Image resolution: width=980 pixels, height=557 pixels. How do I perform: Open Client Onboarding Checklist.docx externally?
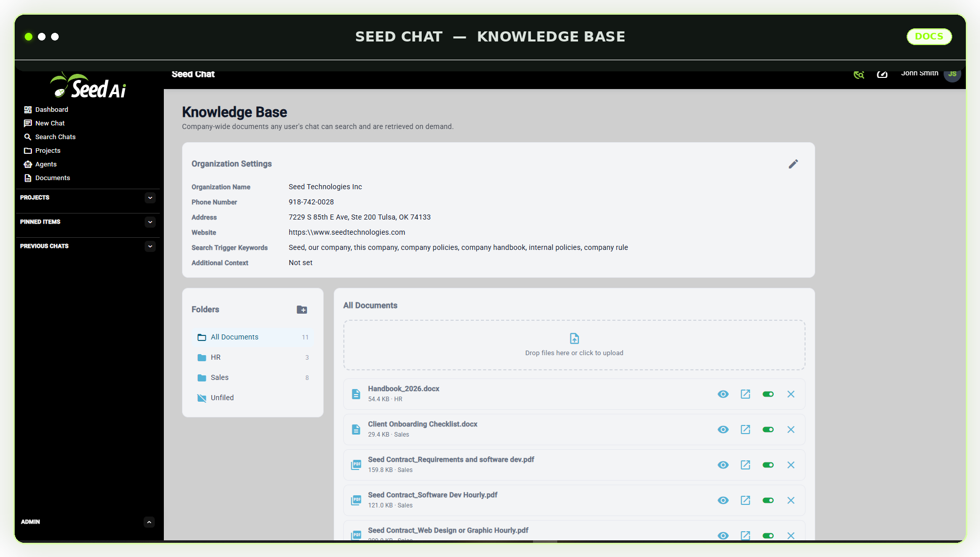(x=745, y=430)
